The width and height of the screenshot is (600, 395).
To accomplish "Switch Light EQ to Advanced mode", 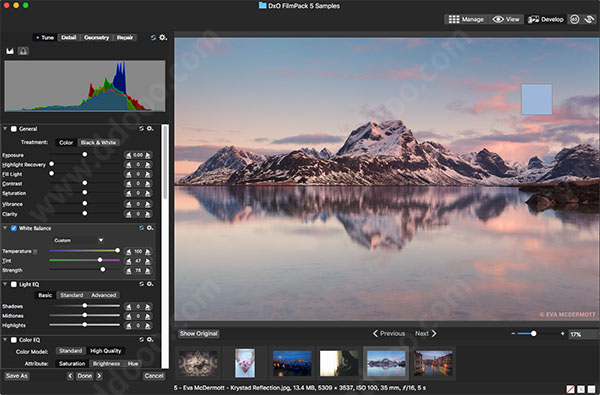I will tap(103, 295).
